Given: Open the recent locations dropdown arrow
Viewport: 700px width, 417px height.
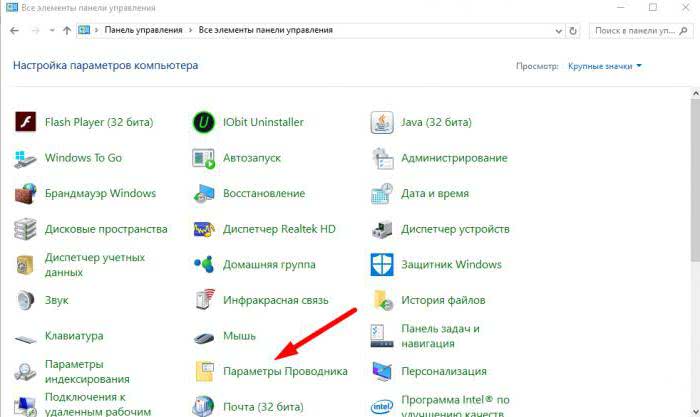Looking at the screenshot, I should [x=52, y=30].
